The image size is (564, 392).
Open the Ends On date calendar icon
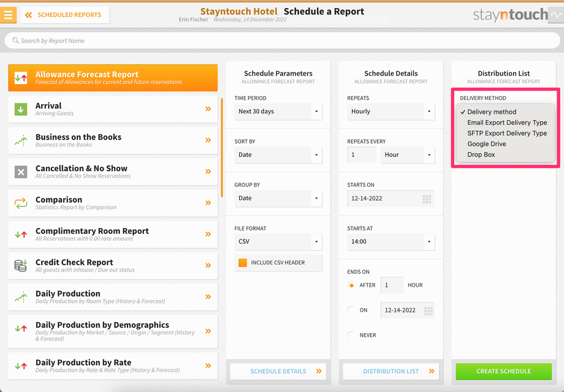[x=428, y=311]
